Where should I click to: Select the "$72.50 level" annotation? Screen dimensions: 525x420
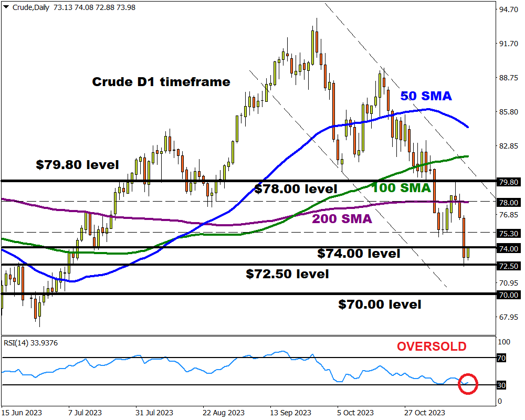tap(287, 274)
